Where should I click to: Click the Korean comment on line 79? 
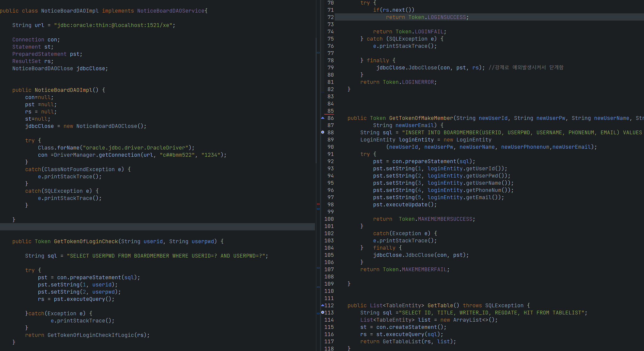(x=526, y=68)
